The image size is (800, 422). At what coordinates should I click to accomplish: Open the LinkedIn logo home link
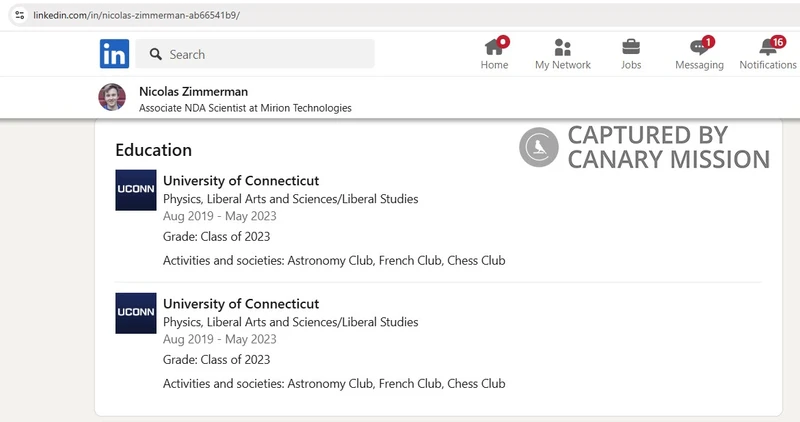pos(114,54)
